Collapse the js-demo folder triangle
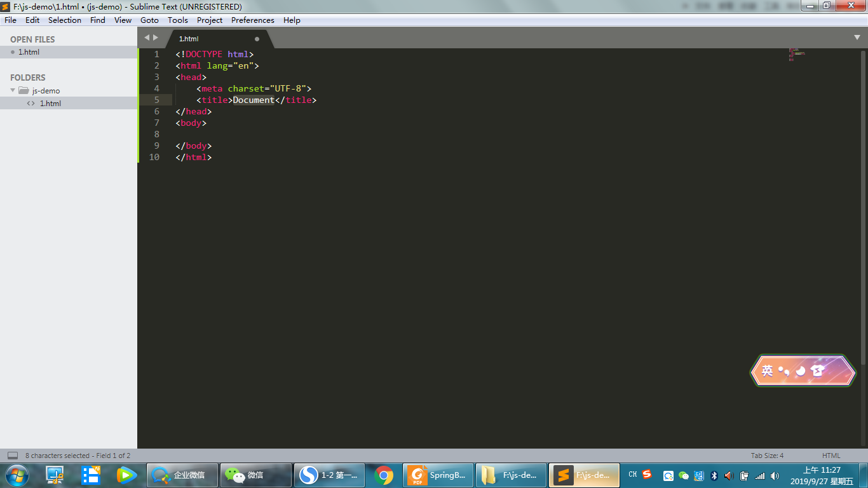The height and width of the screenshot is (488, 868). click(13, 90)
